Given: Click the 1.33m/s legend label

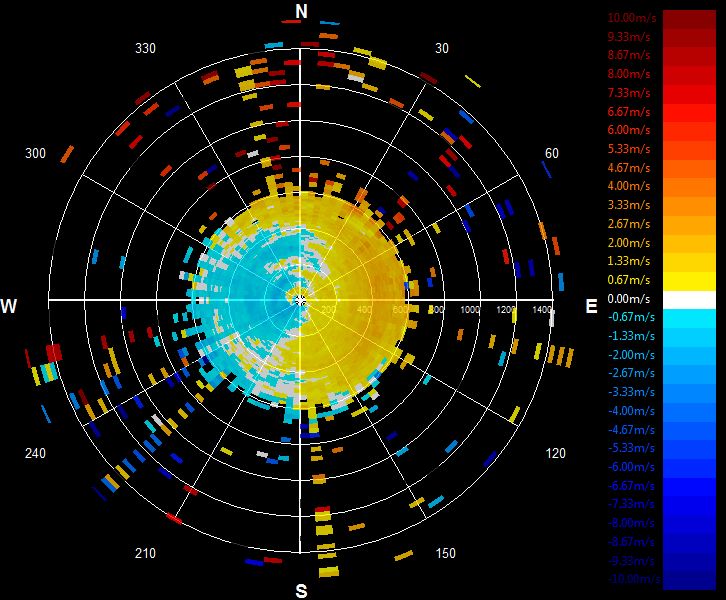Looking at the screenshot, I should pos(629,261).
